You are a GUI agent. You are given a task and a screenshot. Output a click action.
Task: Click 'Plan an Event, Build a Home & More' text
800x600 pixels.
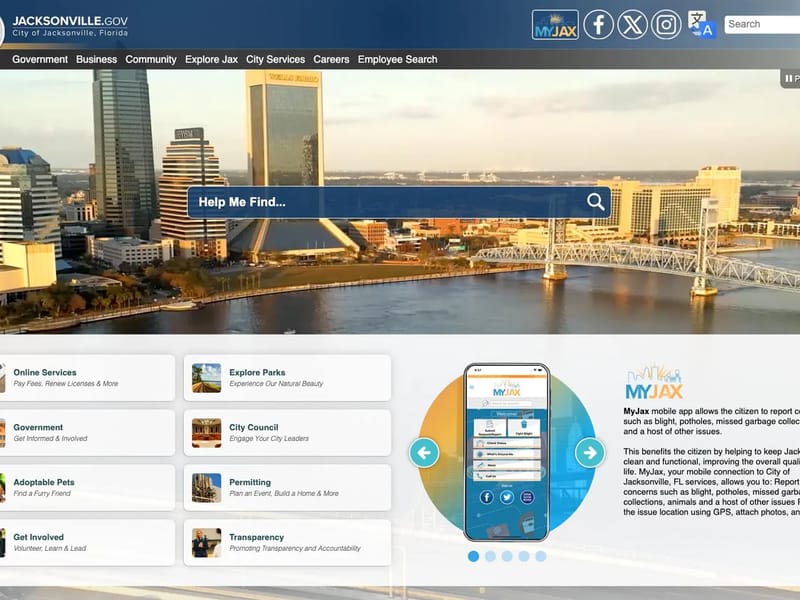284,493
